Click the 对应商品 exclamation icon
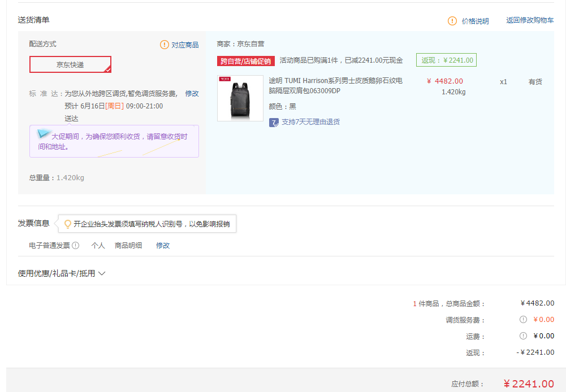 pos(164,45)
